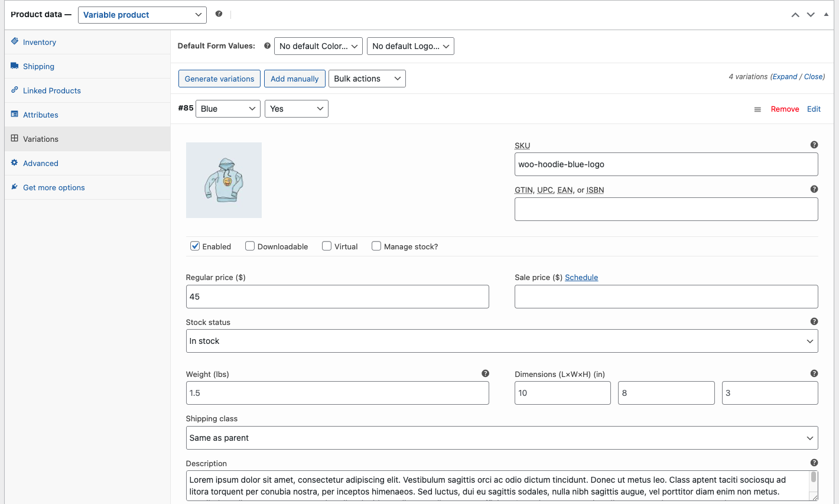Viewport: 839px width, 504px height.
Task: Click the help icon beside SKU field
Action: pyautogui.click(x=814, y=145)
